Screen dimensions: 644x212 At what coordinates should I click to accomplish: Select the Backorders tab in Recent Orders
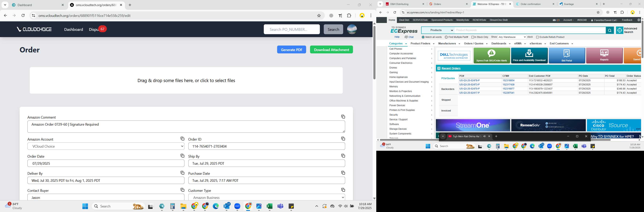point(448,89)
